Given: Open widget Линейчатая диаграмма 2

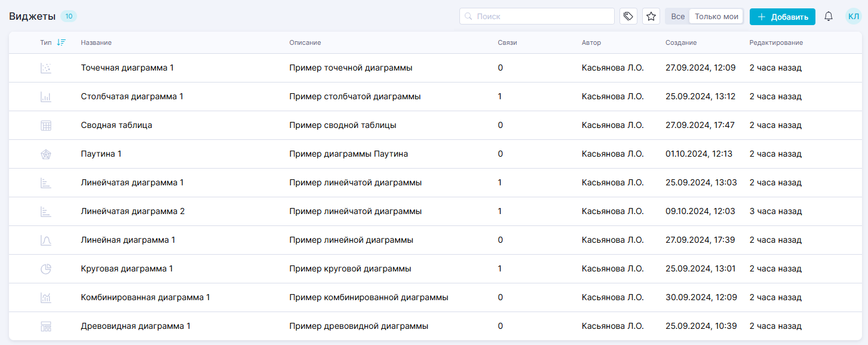Looking at the screenshot, I should point(133,212).
